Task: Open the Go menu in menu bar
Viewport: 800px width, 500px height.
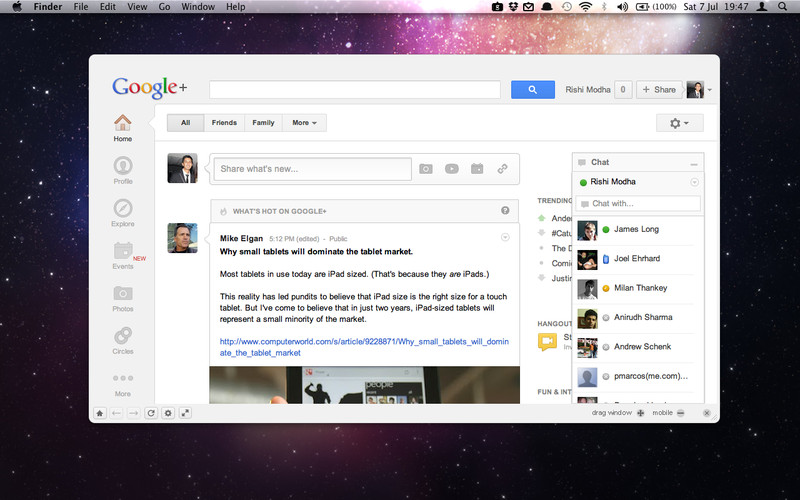Action: tap(164, 7)
